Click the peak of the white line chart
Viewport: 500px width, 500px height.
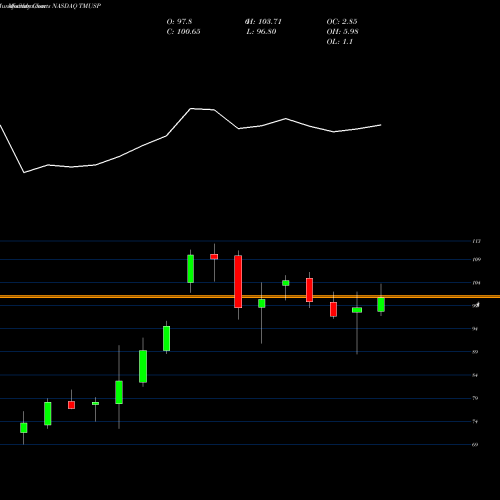(x=191, y=109)
